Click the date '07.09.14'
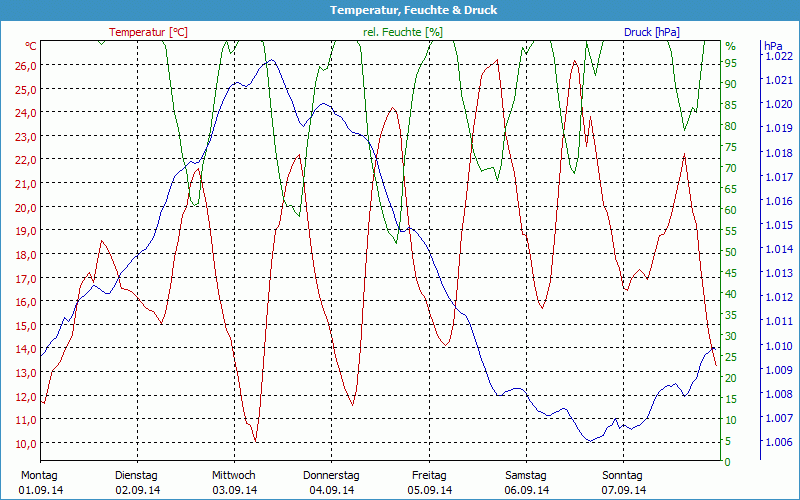The height and width of the screenshot is (500, 800). tap(623, 490)
